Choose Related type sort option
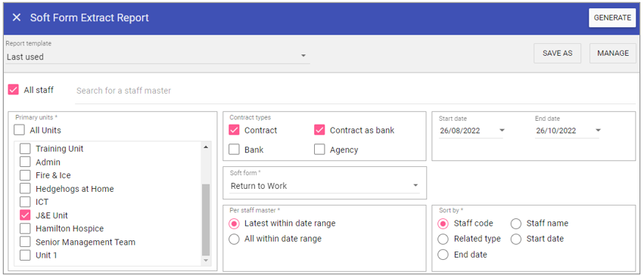Screen dimensions: 644x275 tap(443, 239)
